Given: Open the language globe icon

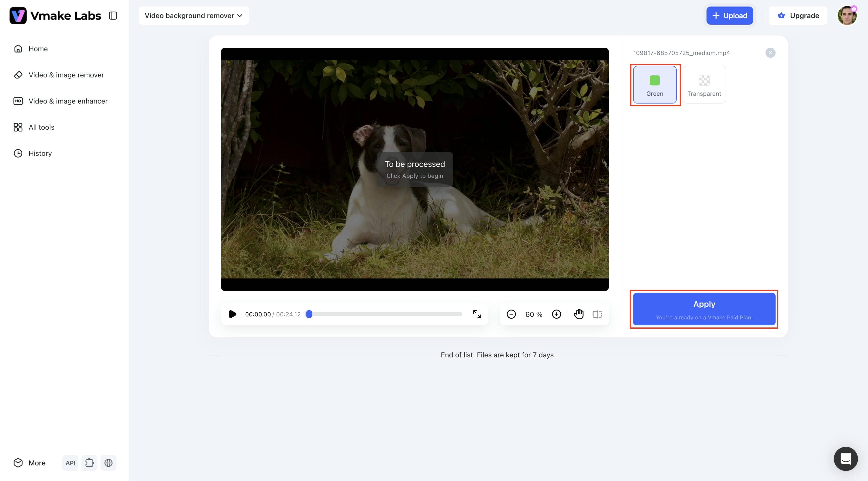Looking at the screenshot, I should click(108, 463).
